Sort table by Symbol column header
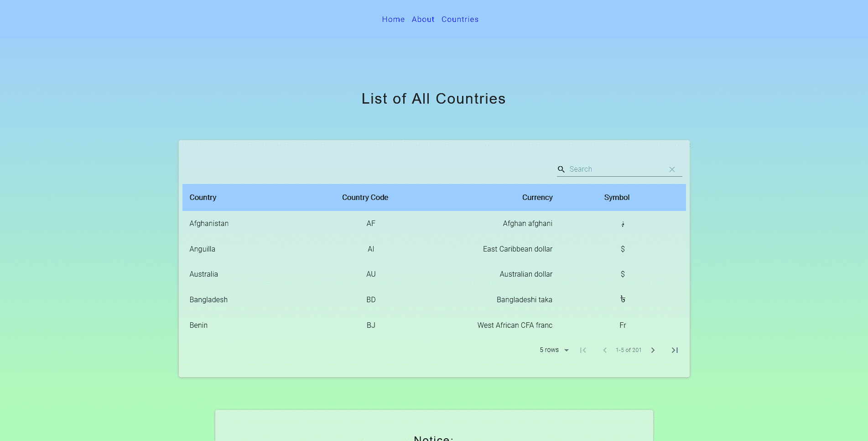 pyautogui.click(x=617, y=198)
